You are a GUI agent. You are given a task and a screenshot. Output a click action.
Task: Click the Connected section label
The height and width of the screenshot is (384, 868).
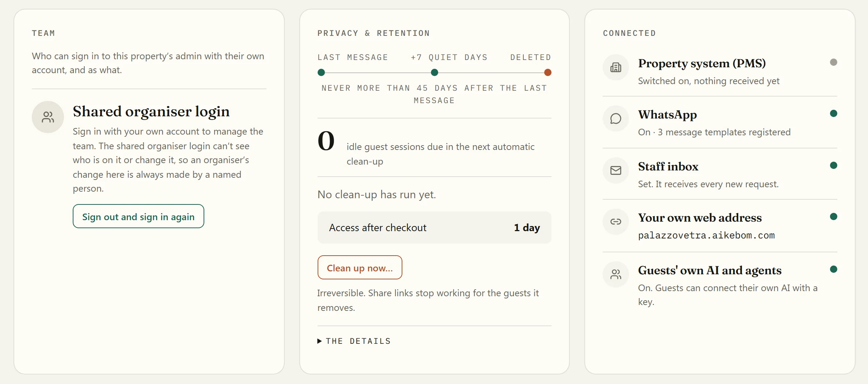[629, 33]
